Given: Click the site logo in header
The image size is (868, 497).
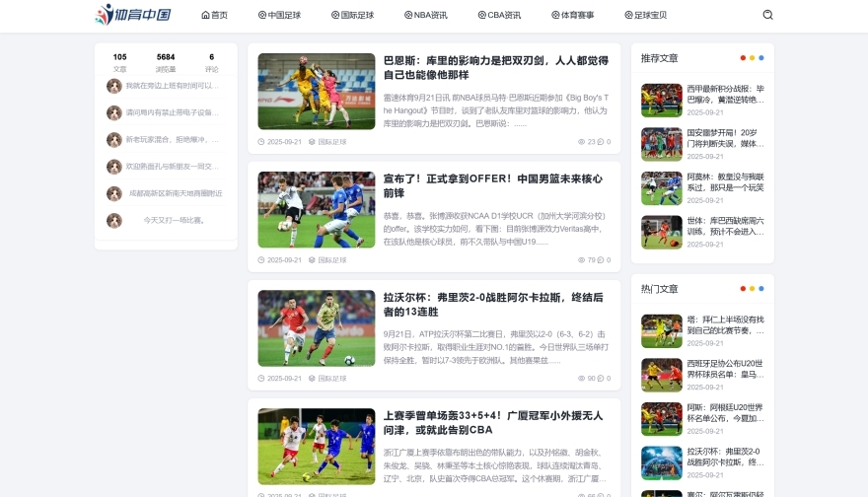Looking at the screenshot, I should (x=133, y=15).
